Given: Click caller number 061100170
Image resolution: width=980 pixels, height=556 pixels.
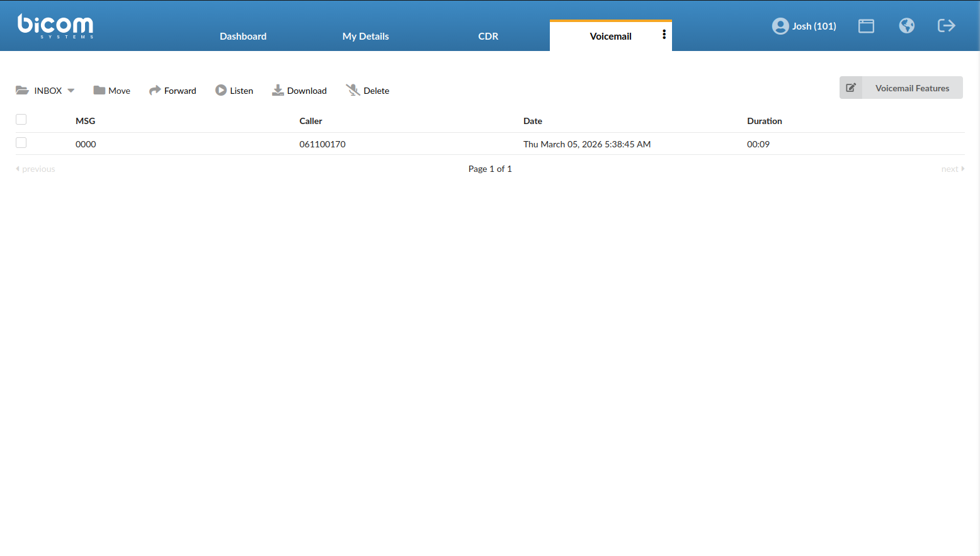Looking at the screenshot, I should tap(322, 144).
